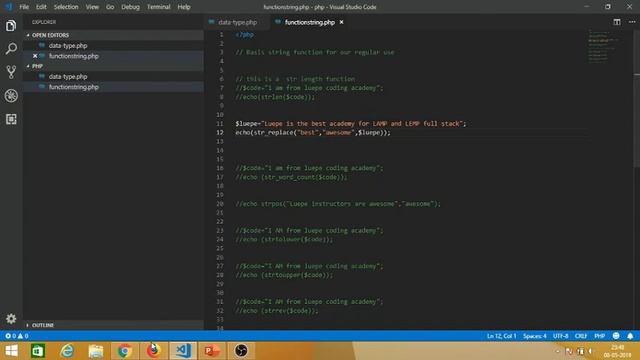Open the Debug menu
This screenshot has height=360, width=640.
point(130,7)
